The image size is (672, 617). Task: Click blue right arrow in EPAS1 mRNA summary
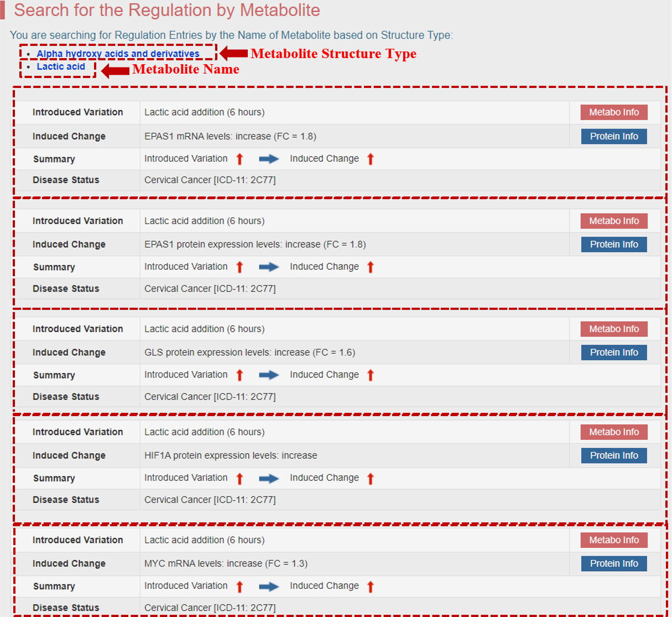(269, 159)
